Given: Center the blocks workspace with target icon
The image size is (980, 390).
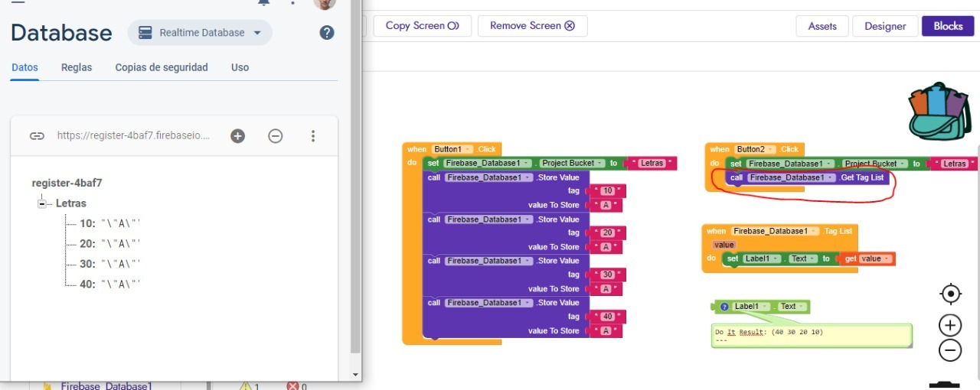Looking at the screenshot, I should tap(950, 294).
